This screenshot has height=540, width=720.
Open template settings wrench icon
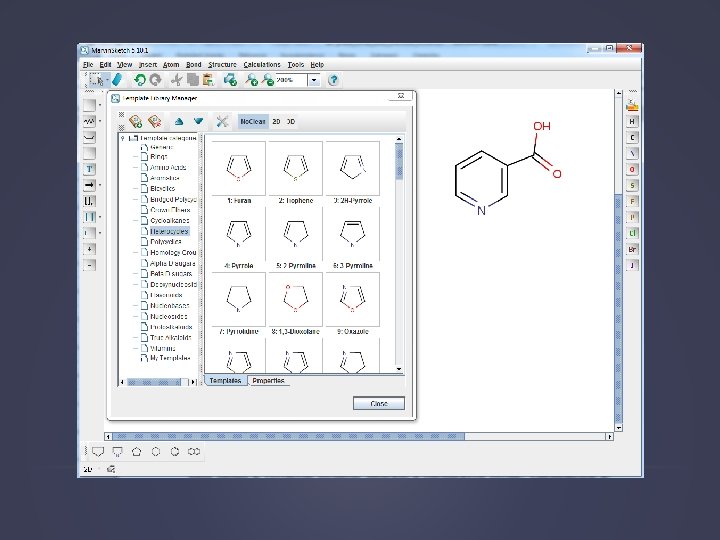pyautogui.click(x=222, y=122)
